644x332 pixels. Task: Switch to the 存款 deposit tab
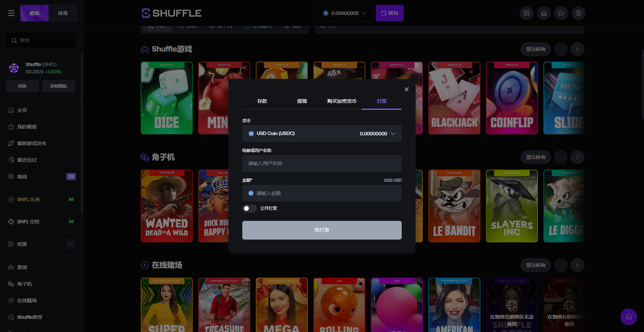(262, 101)
